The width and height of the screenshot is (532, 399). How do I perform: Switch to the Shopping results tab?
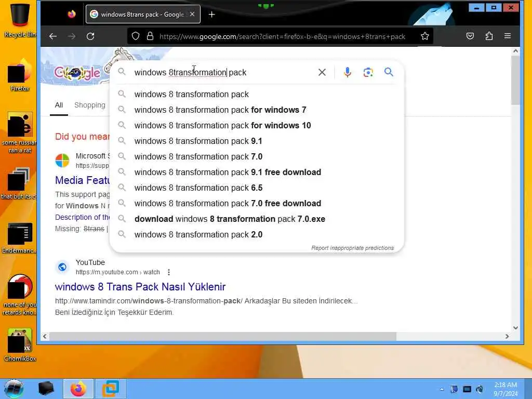tap(90, 105)
